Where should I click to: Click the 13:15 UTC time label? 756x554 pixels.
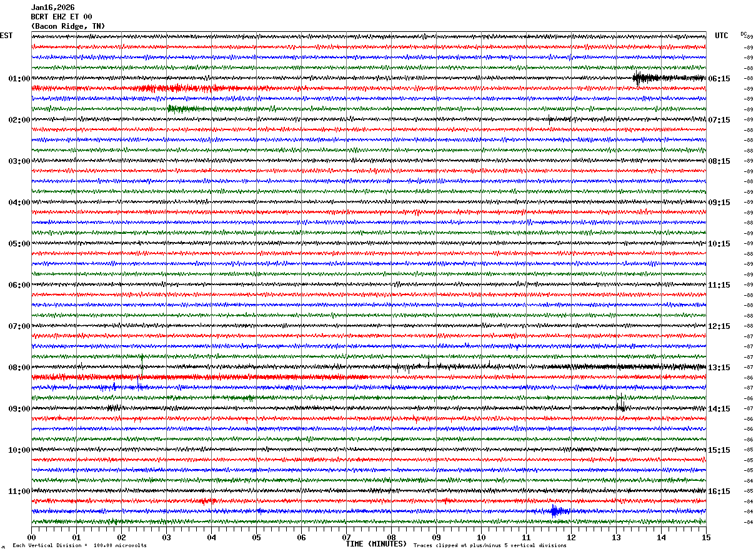pyautogui.click(x=719, y=368)
